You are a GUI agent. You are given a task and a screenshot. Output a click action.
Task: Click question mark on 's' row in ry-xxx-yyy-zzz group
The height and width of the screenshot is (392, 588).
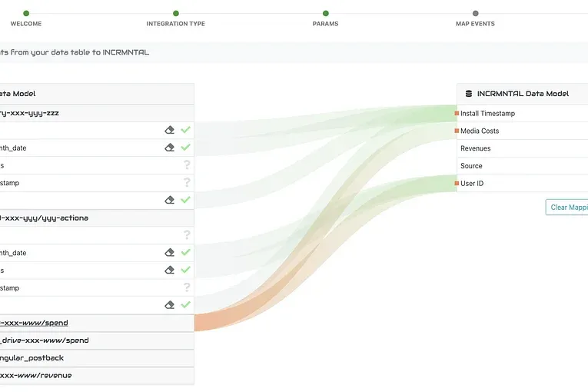pyautogui.click(x=187, y=164)
